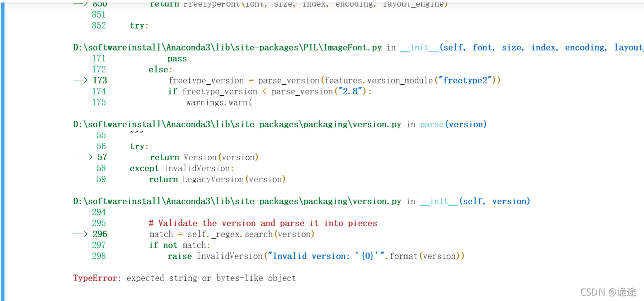Image resolution: width=644 pixels, height=301 pixels.
Task: Click the PIL\ImageFont.py file path
Action: [227, 47]
